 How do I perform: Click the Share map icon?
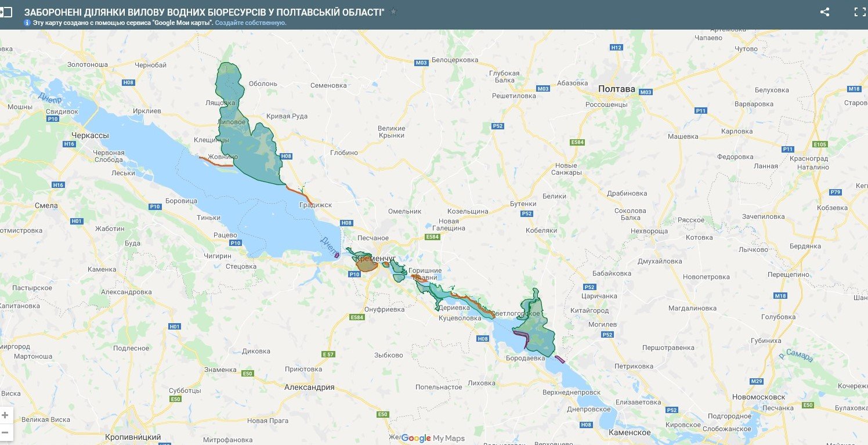pos(824,12)
